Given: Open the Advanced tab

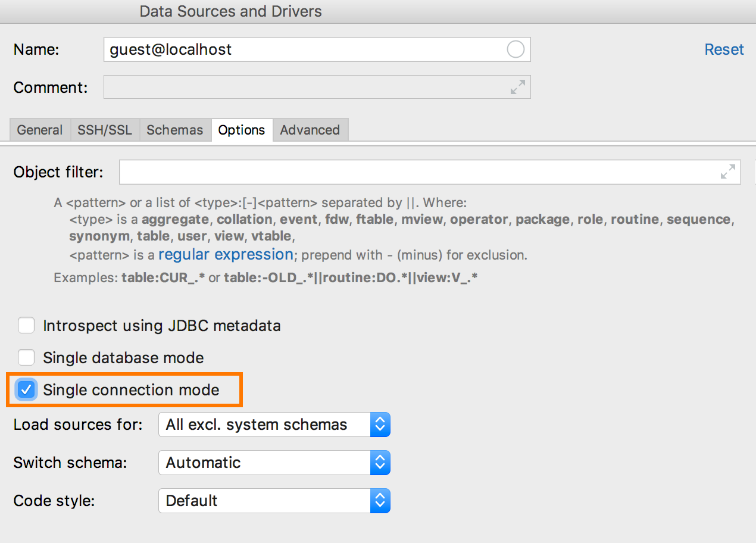Looking at the screenshot, I should click(310, 130).
